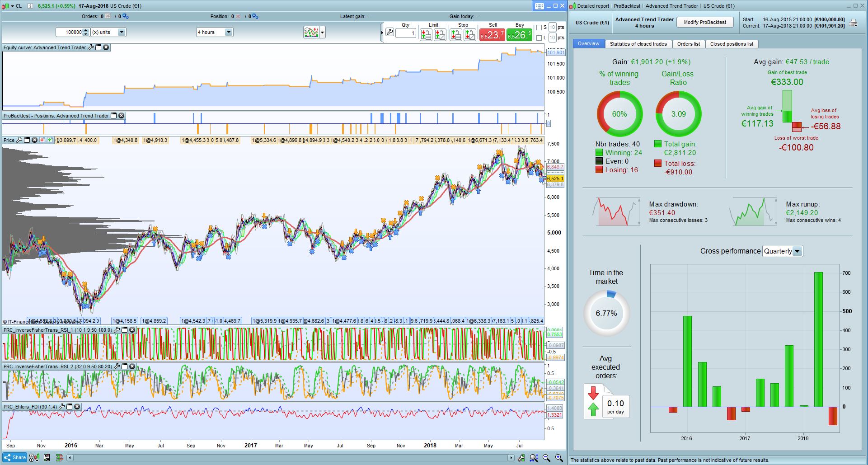Screen dimensions: 868x465
Task: Click the red Sell price button
Action: coord(492,35)
